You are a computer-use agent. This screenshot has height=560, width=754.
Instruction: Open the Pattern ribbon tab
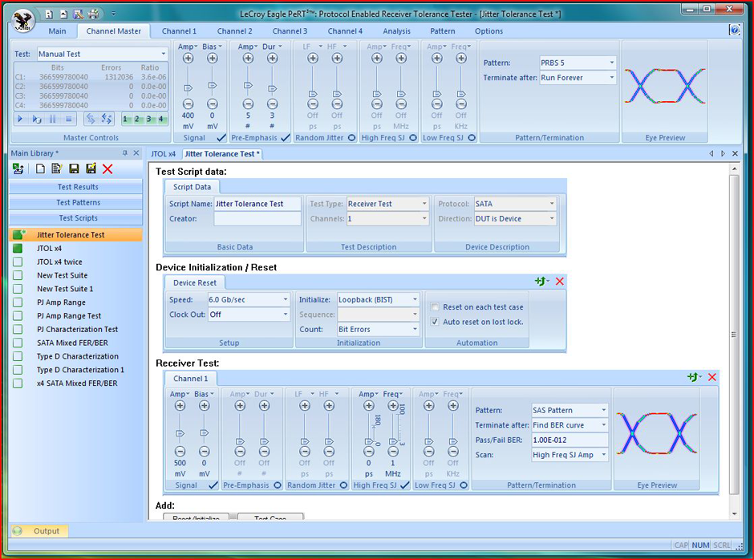coord(443,30)
